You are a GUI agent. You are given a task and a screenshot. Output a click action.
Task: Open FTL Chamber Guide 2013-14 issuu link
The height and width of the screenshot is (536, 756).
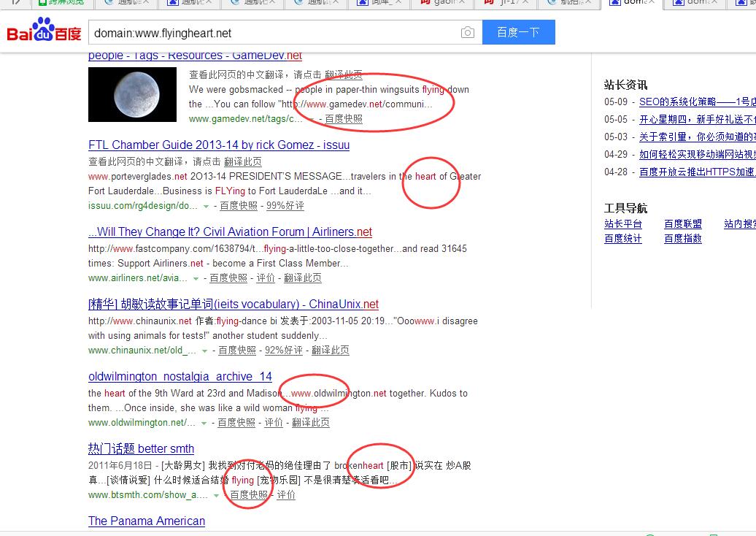[219, 145]
